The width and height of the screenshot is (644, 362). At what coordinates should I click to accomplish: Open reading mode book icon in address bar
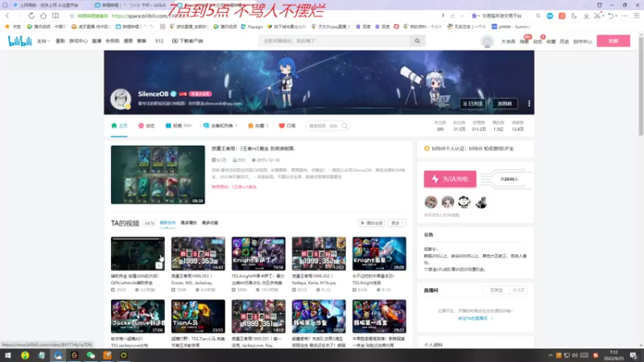pos(56,15)
